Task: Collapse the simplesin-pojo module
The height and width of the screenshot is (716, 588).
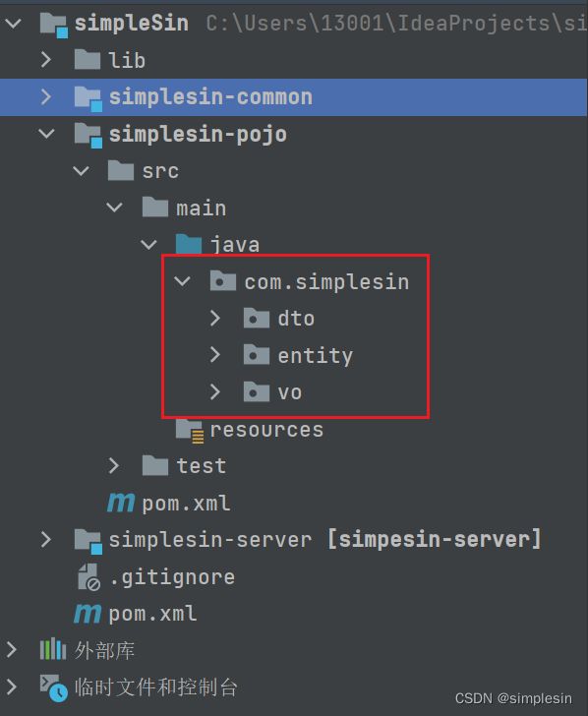Action: coord(46,134)
